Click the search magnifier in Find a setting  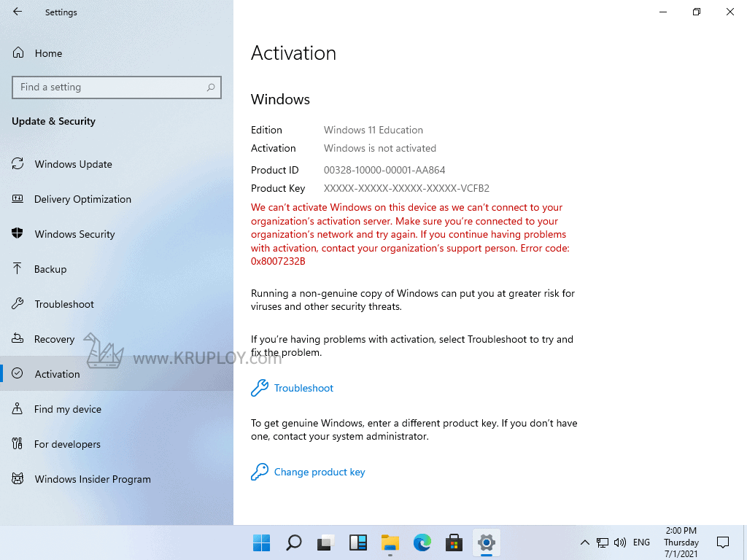click(x=211, y=87)
